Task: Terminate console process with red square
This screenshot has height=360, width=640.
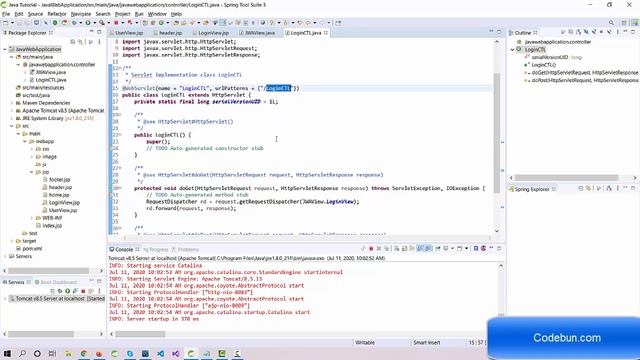Action: pyautogui.click(x=371, y=249)
